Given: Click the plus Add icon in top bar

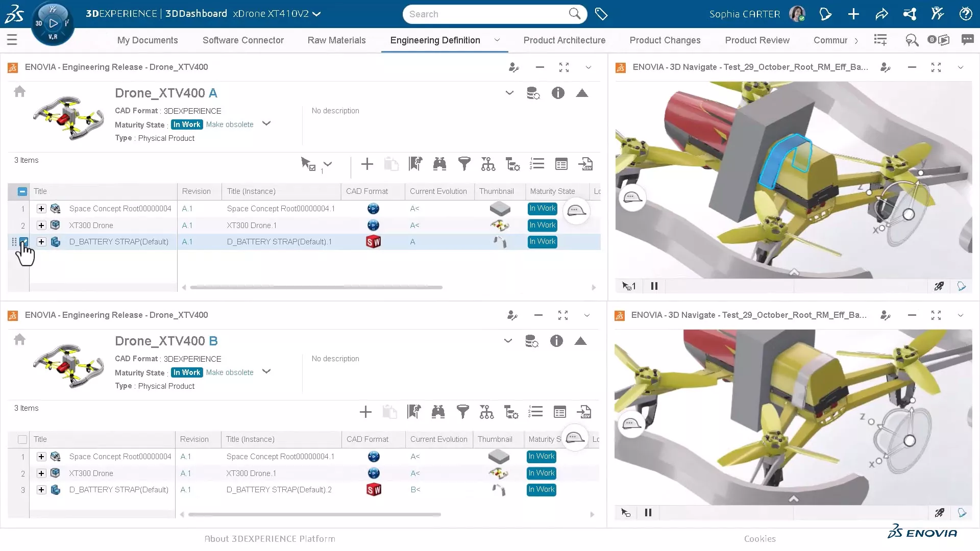Looking at the screenshot, I should 853,14.
